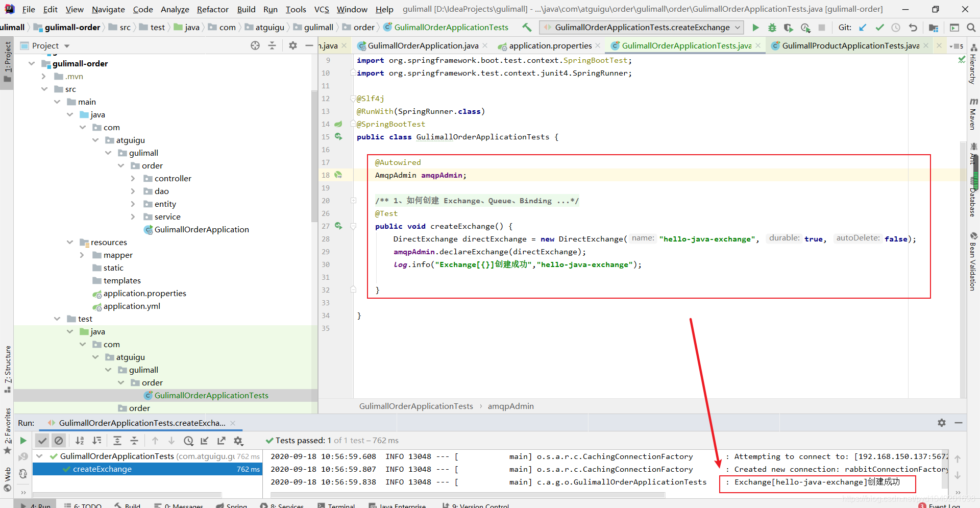Open Test History clock icon in Run toolbar
Image resolution: width=980 pixels, height=508 pixels.
click(188, 441)
